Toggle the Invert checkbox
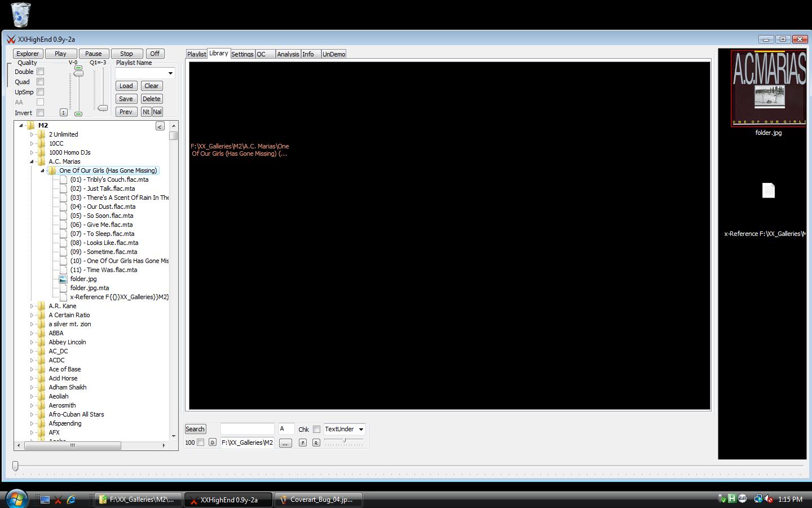 click(40, 112)
